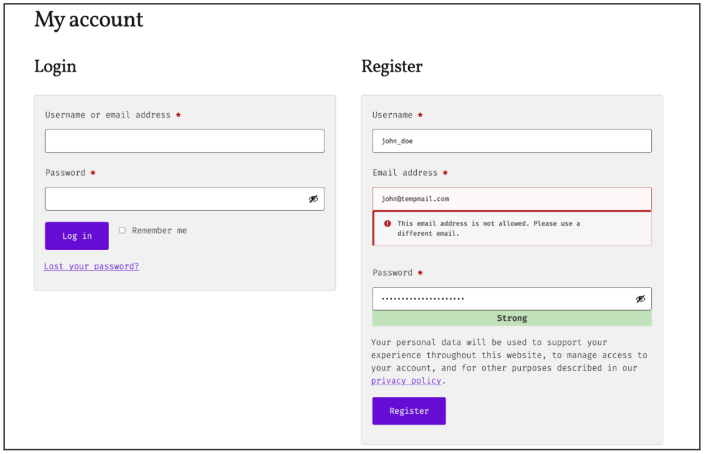Click the My account page heading
The width and height of the screenshot is (704, 454).
[88, 19]
